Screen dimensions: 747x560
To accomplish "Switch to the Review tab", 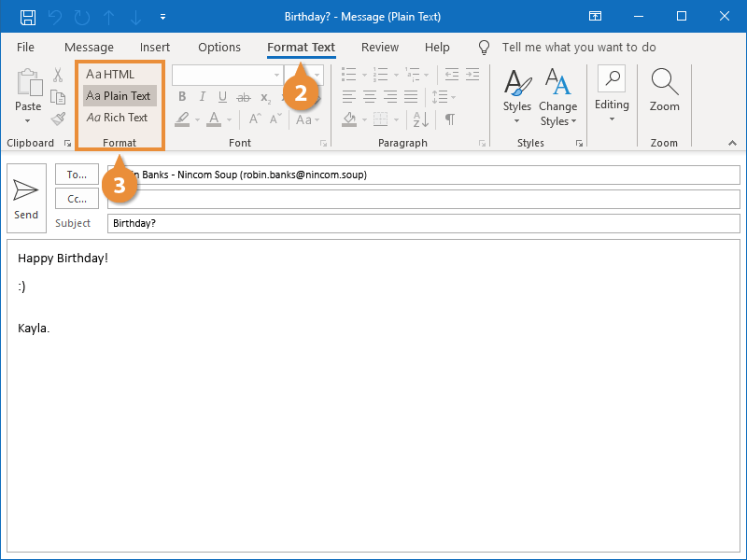I will [x=379, y=48].
